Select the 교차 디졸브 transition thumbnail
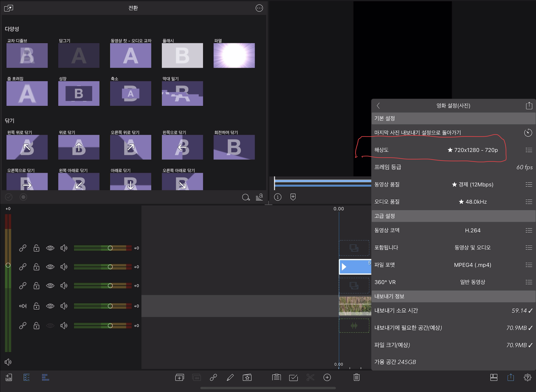Viewport: 536px width, 392px height. pos(27,55)
